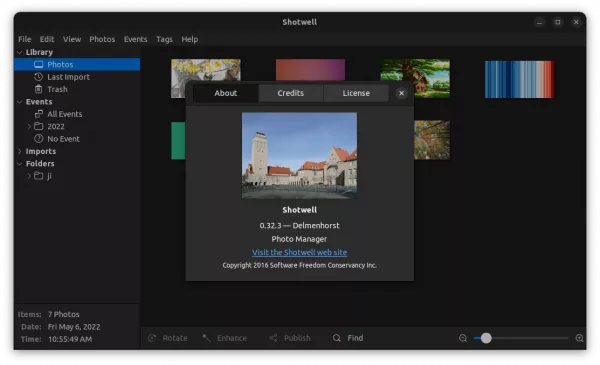Collapse the Events section
Viewport: 600px width, 365px height.
click(20, 102)
